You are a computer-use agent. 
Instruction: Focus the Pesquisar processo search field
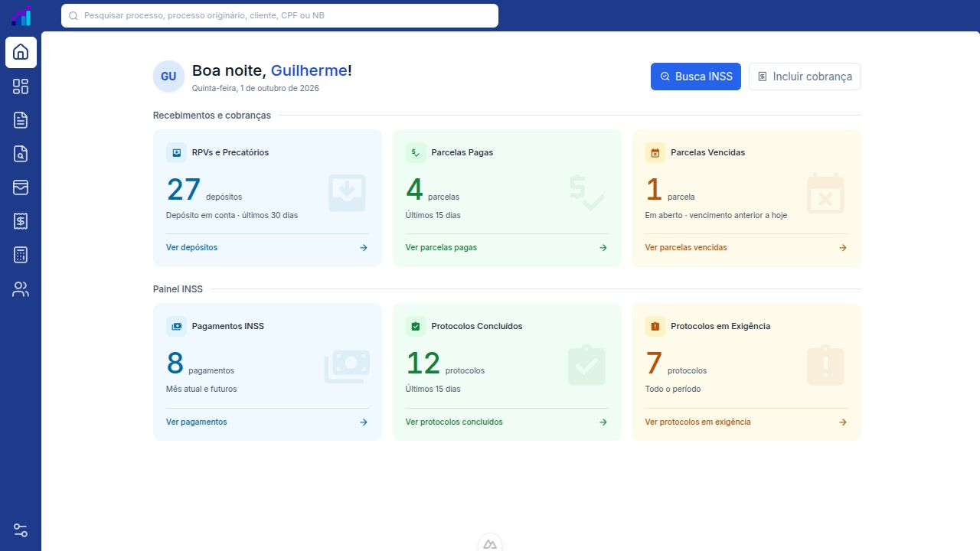279,15
